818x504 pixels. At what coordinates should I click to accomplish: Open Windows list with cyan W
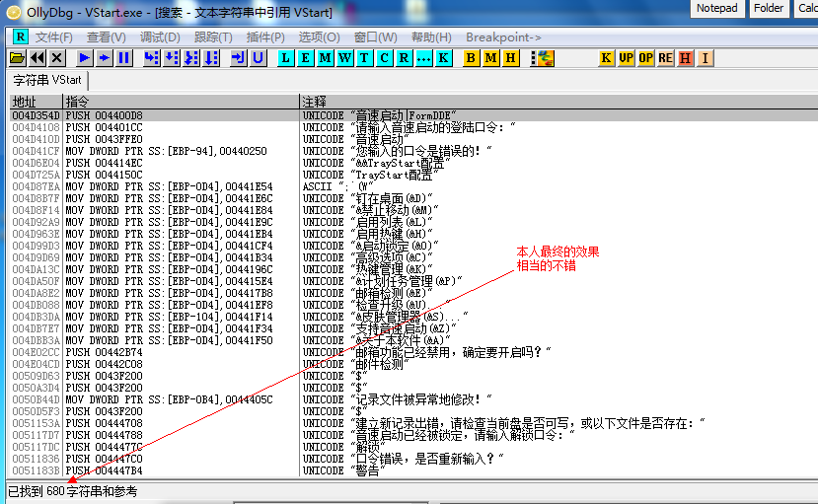(x=344, y=58)
